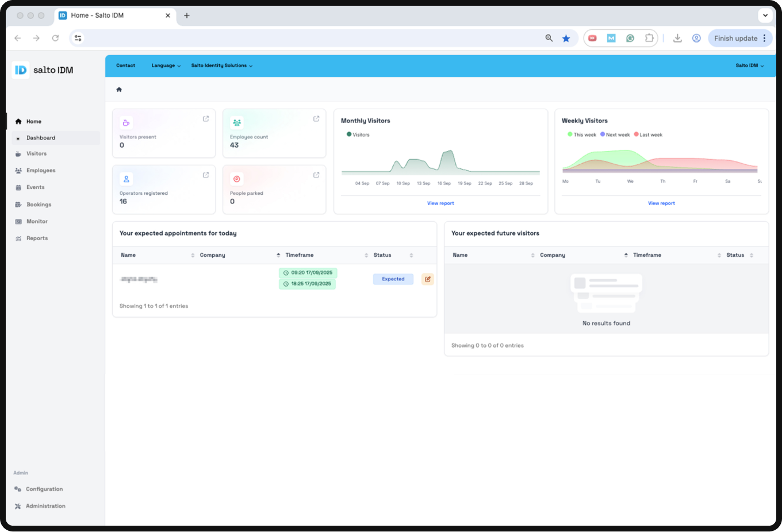This screenshot has height=532, width=782.
Task: Click View report under Monthly Visitors
Action: tap(440, 203)
